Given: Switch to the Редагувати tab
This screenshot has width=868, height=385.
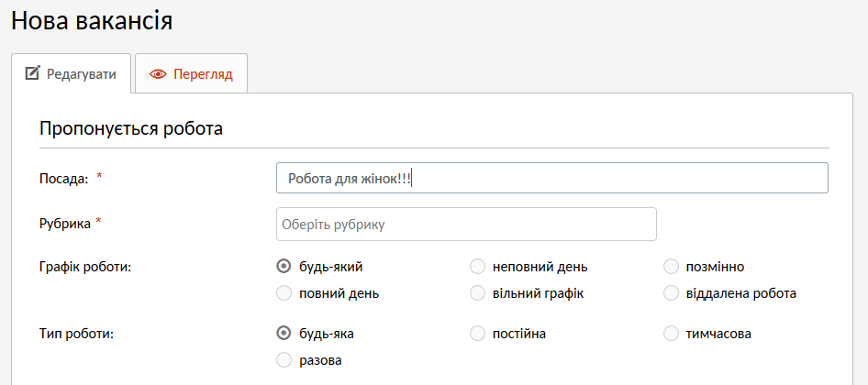Looking at the screenshot, I should (71, 74).
